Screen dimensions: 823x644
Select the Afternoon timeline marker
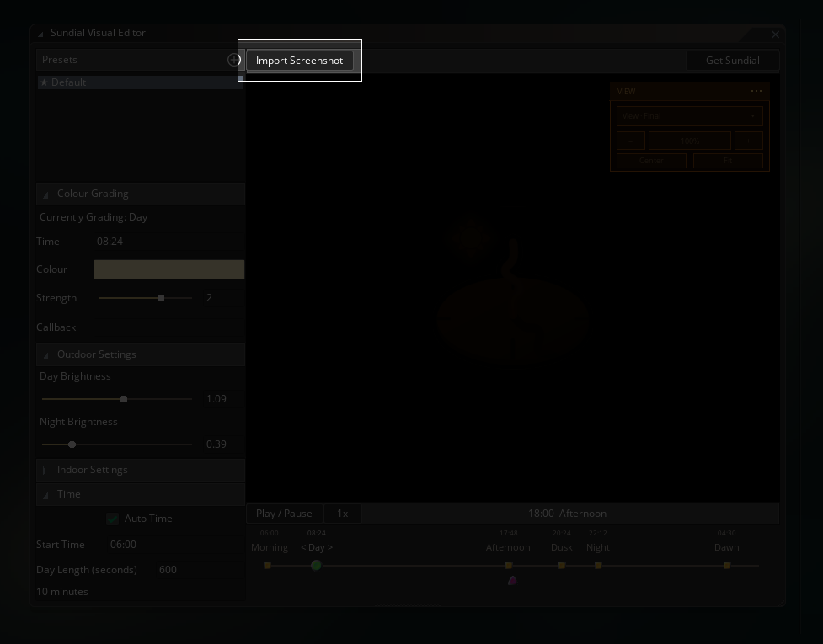[x=509, y=566]
